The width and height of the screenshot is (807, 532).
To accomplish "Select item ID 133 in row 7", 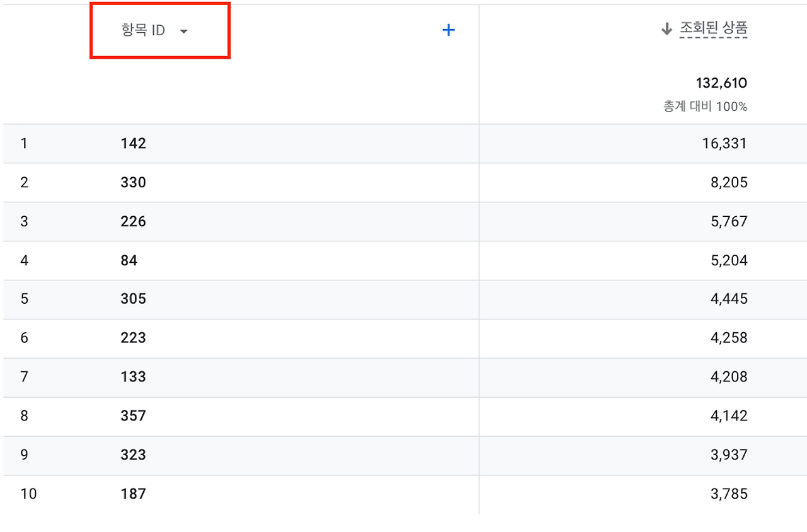I will tap(133, 377).
